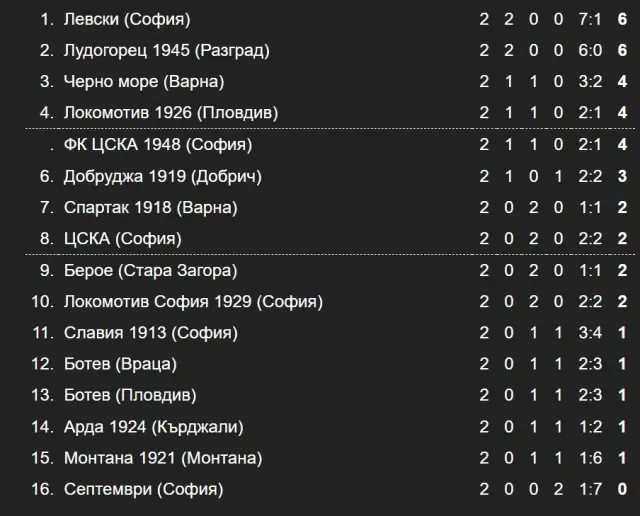Open Добруджа 1919 (Добрич) team entry
Image resolution: width=640 pixels, height=516 pixels.
point(162,176)
